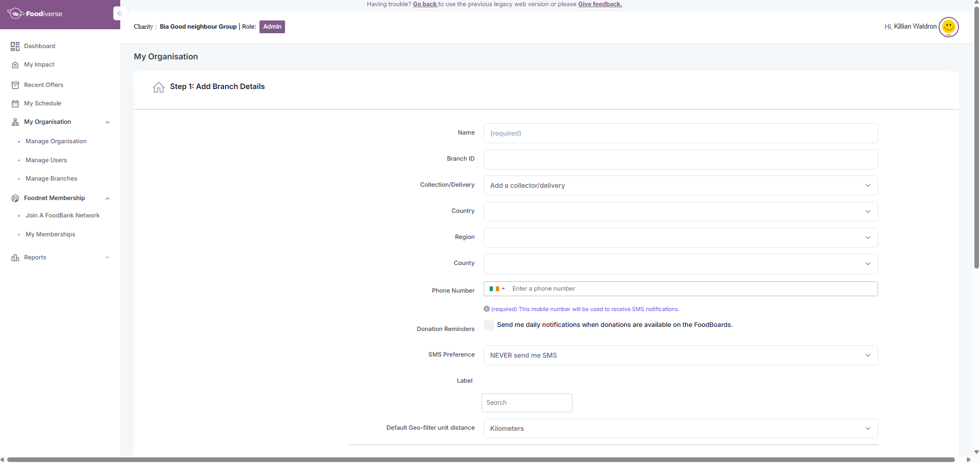Click the Recent Offers icon

(x=15, y=85)
